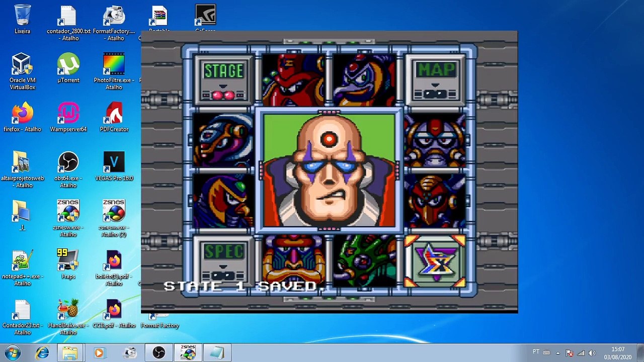The height and width of the screenshot is (362, 644).
Task: Select the boleto(1).pdf shortcut icon
Action: coord(114,267)
